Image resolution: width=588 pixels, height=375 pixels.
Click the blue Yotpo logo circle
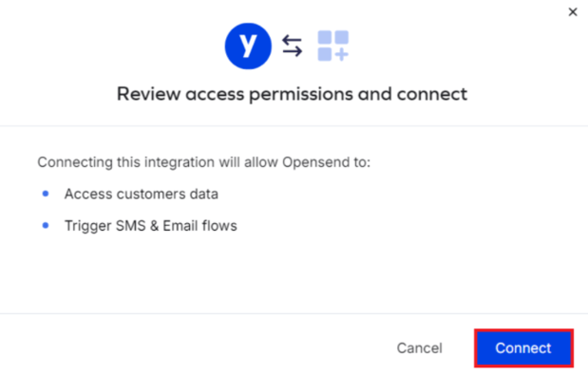tap(248, 47)
